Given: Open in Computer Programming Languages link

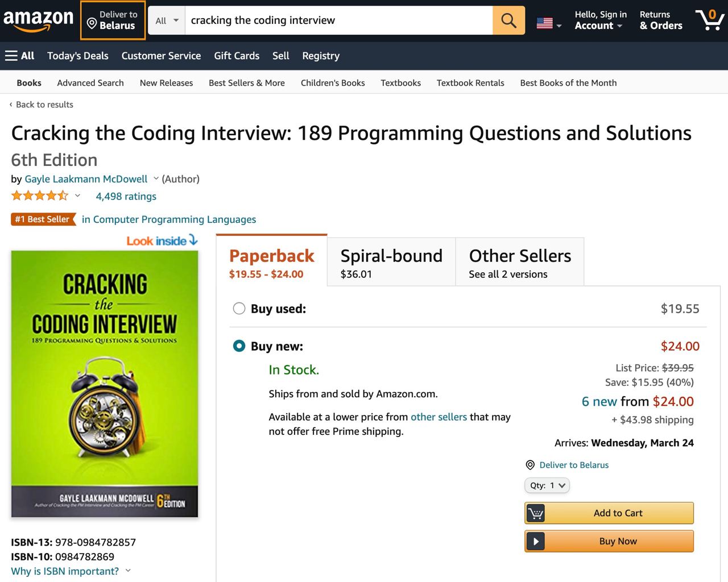Looking at the screenshot, I should pyautogui.click(x=169, y=219).
